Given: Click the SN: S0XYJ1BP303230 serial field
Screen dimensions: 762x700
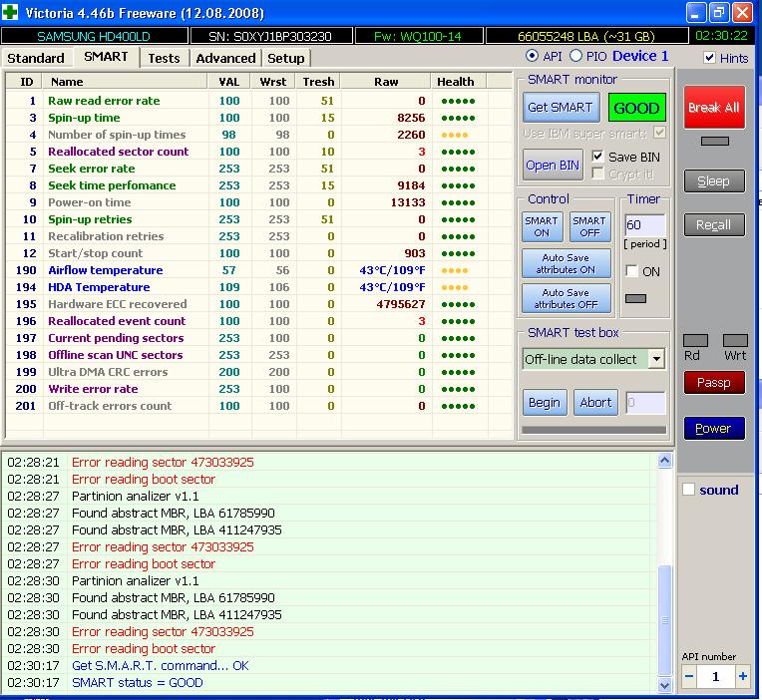Looking at the screenshot, I should tap(270, 37).
